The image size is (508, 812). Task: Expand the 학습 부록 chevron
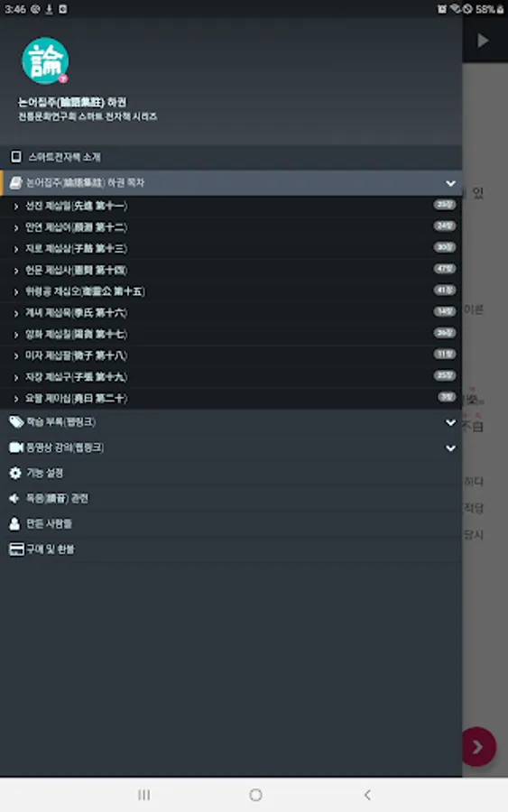(450, 422)
